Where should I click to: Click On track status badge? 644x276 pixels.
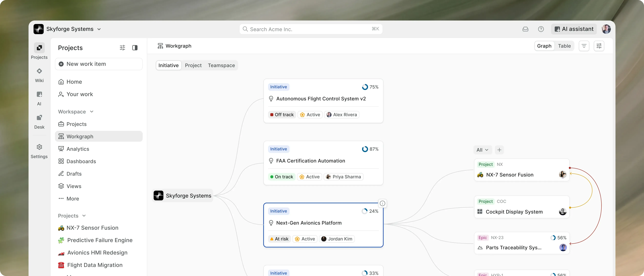tap(282, 177)
